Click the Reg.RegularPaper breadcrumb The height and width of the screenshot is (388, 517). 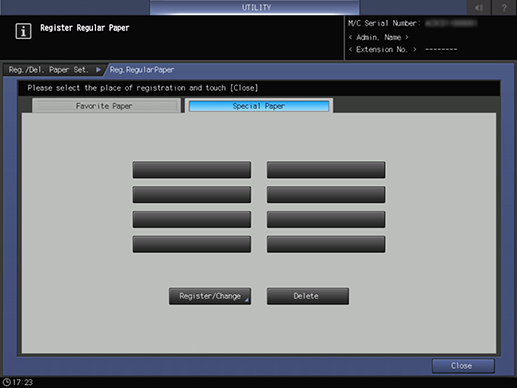(142, 70)
